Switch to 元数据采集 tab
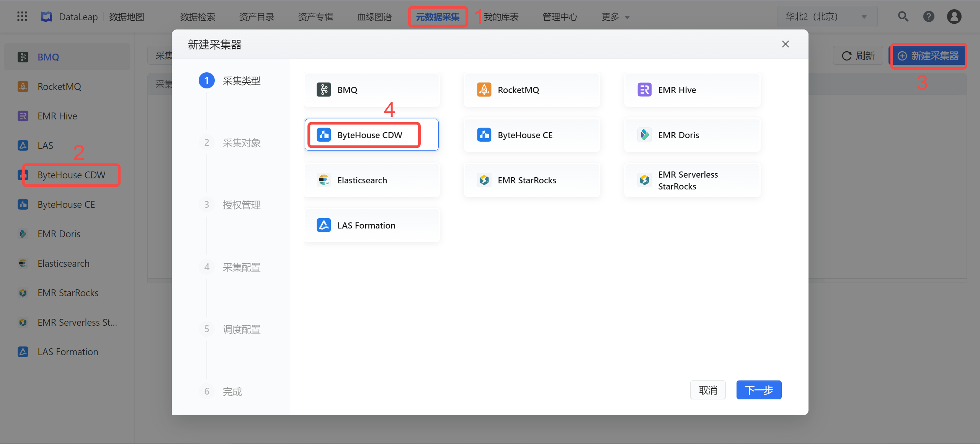 point(438,17)
